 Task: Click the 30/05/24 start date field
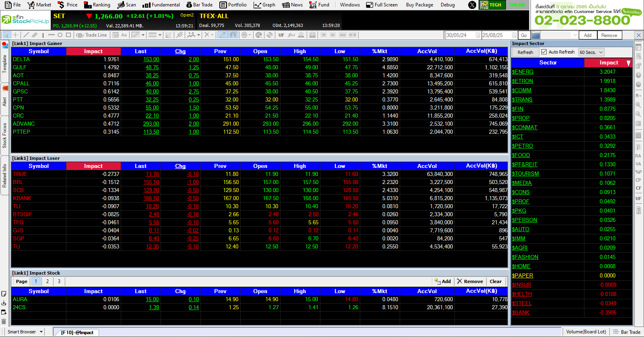pyautogui.click(x=460, y=35)
